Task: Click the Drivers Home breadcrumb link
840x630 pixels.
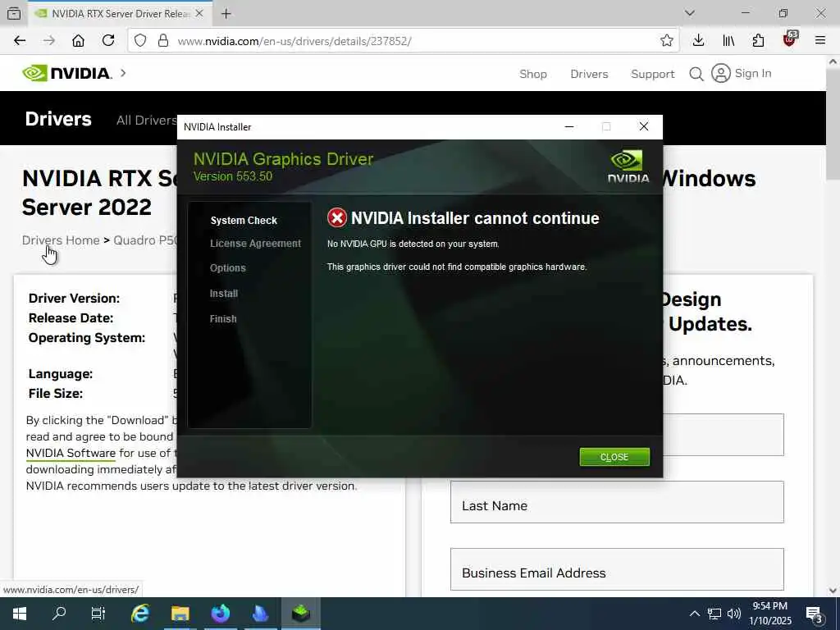Action: click(61, 240)
